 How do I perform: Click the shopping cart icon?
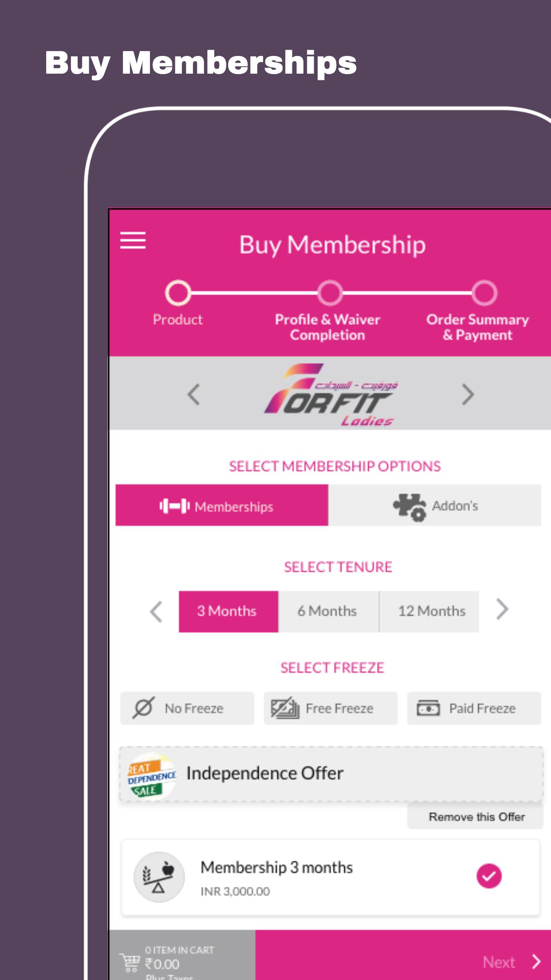[x=130, y=963]
